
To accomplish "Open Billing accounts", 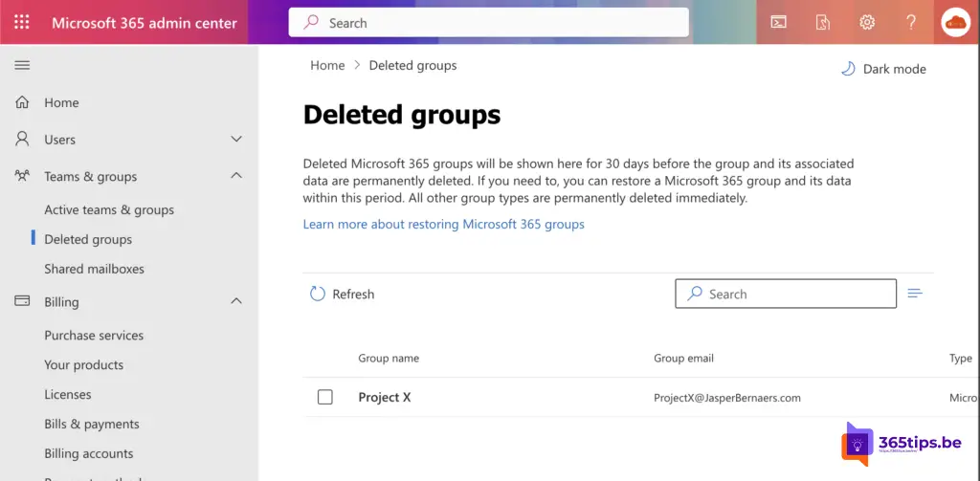I will pos(89,453).
